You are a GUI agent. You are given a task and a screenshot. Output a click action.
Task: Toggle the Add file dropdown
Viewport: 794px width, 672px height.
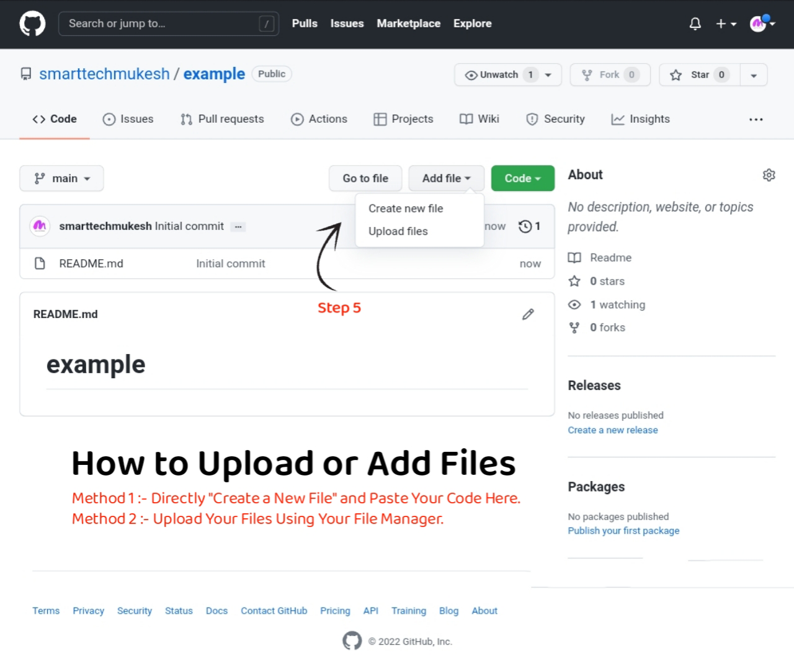[x=446, y=179]
